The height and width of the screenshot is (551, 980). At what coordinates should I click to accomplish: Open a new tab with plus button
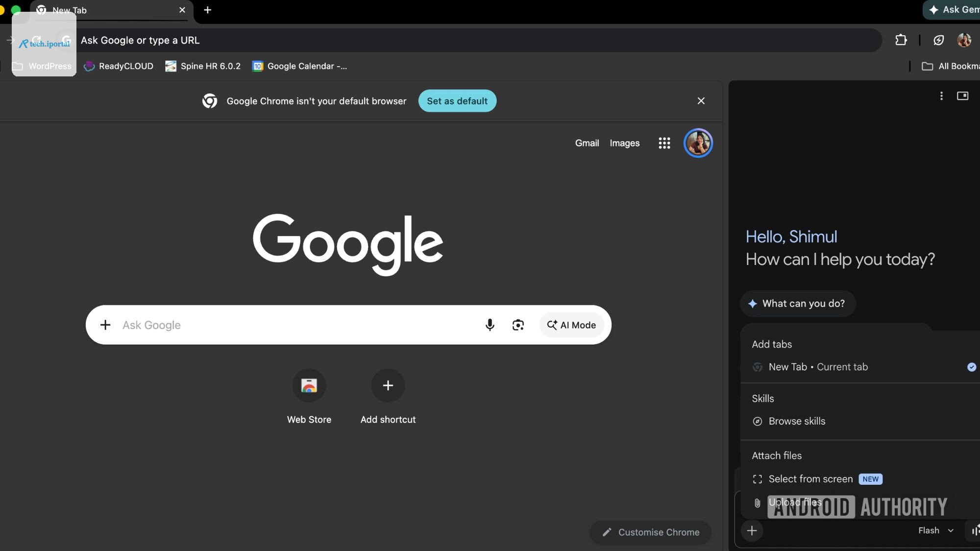(207, 10)
